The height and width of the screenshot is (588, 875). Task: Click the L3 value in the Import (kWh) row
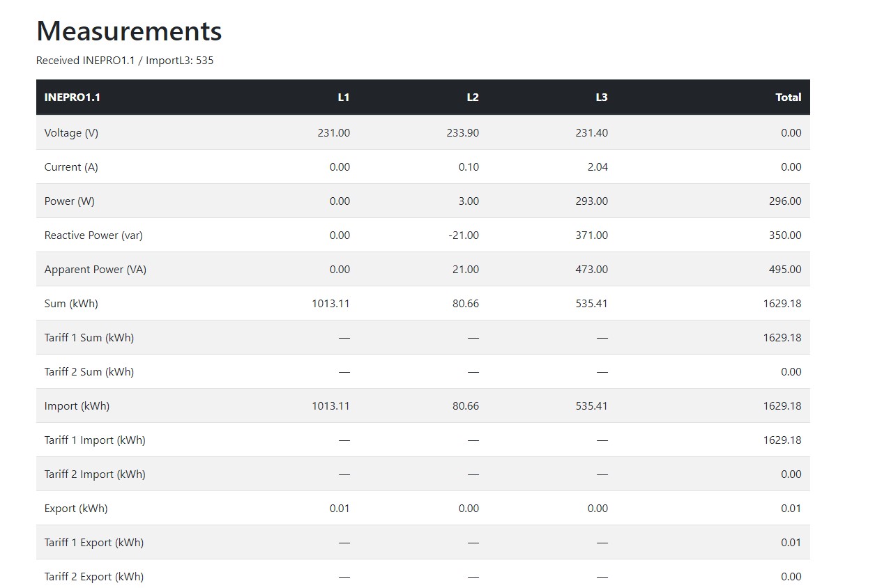tap(591, 406)
